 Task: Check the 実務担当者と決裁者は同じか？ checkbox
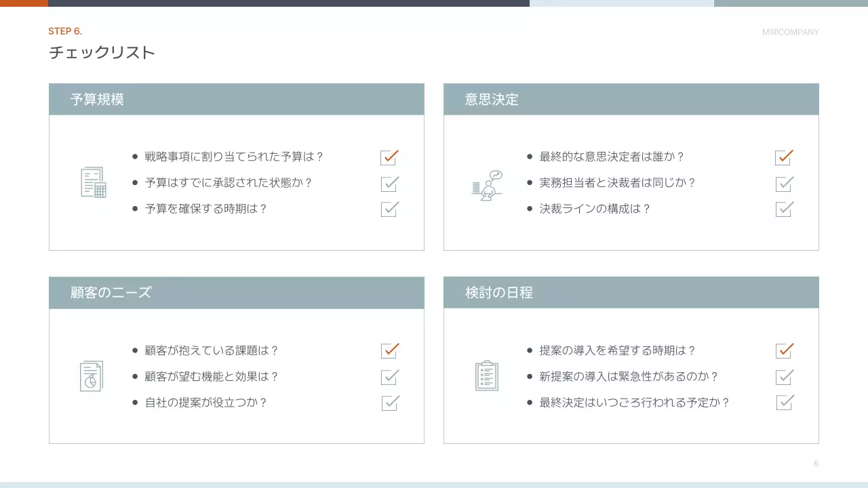[x=783, y=183]
